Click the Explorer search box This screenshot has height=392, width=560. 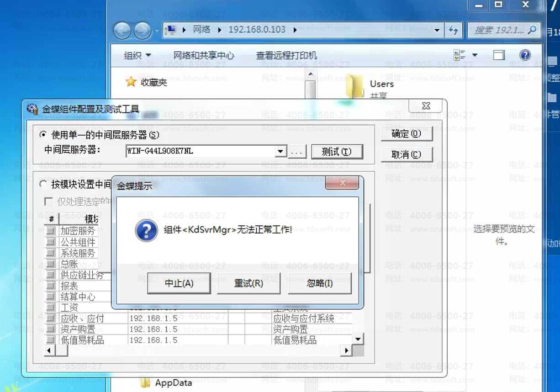click(x=504, y=30)
